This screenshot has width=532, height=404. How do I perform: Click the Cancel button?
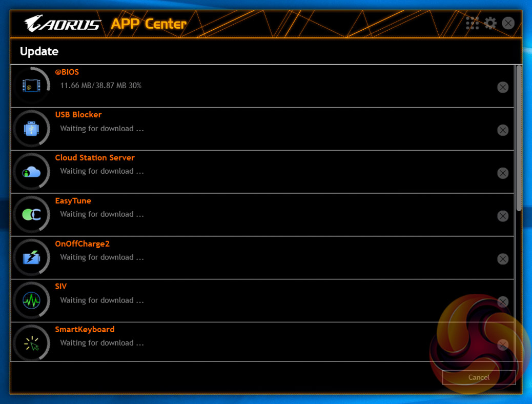[479, 377]
